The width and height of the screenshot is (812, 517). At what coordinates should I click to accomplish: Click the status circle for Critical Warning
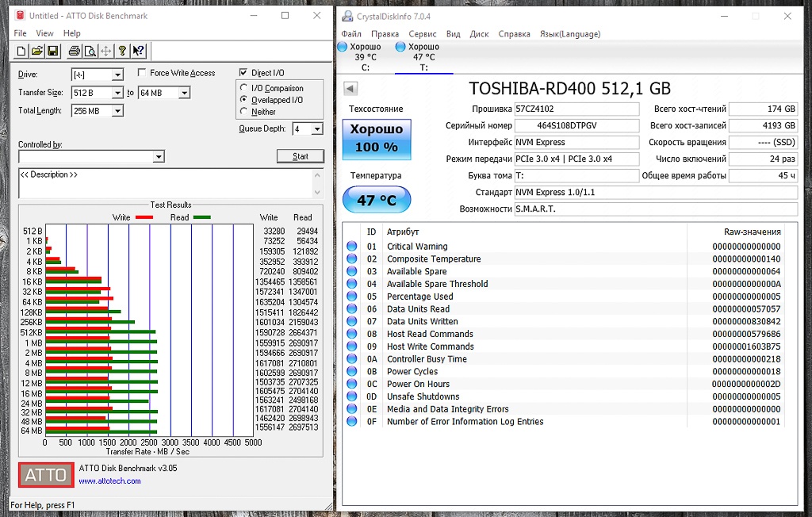pos(351,246)
